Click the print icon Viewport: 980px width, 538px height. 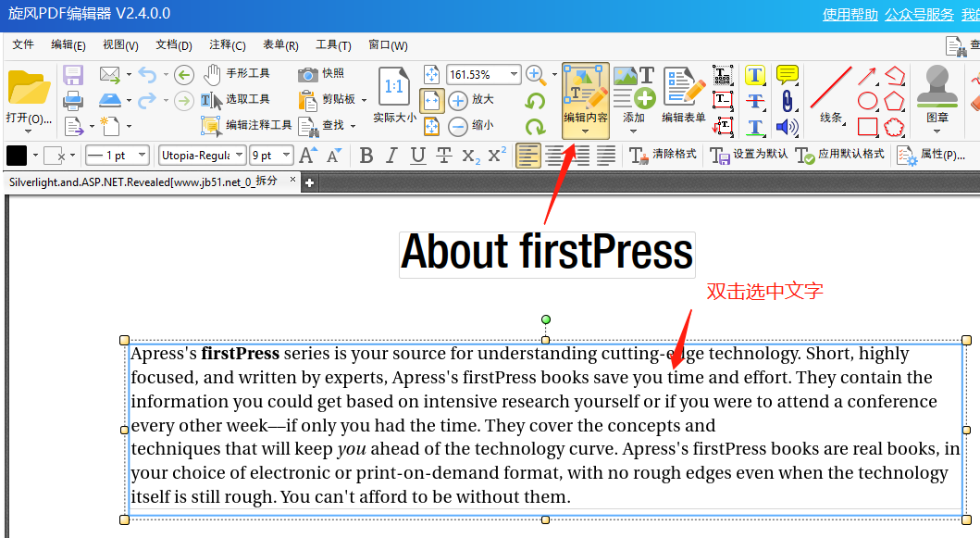[73, 101]
